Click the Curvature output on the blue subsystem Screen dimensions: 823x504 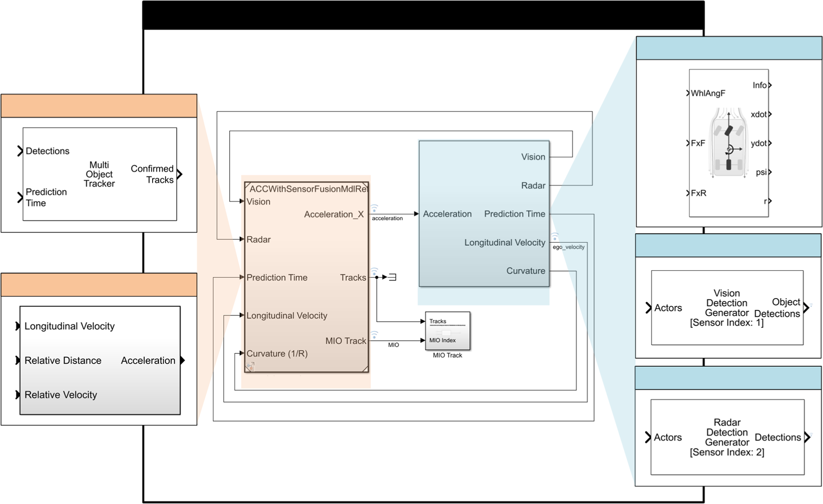[525, 271]
